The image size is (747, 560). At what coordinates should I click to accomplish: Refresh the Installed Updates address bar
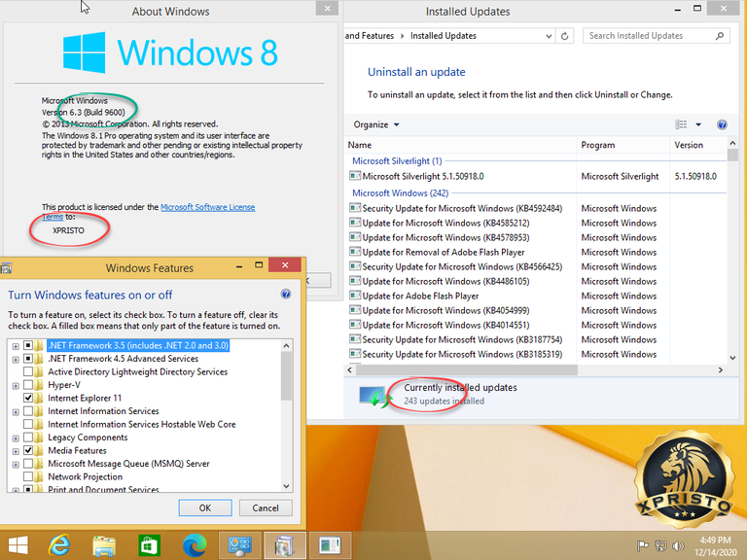[x=564, y=36]
